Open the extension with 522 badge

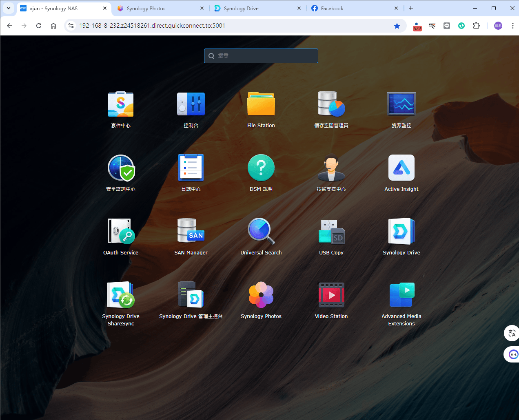pos(417,26)
